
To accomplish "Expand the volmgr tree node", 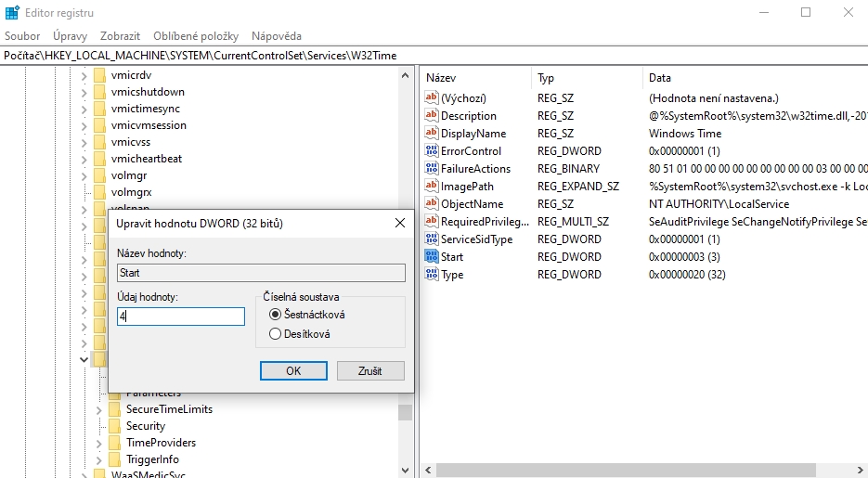I will tap(84, 176).
